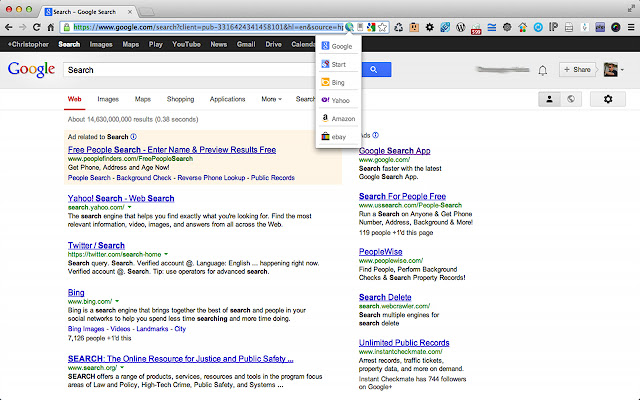
Task: Reload the page with the refresh icon
Action: tap(36, 27)
